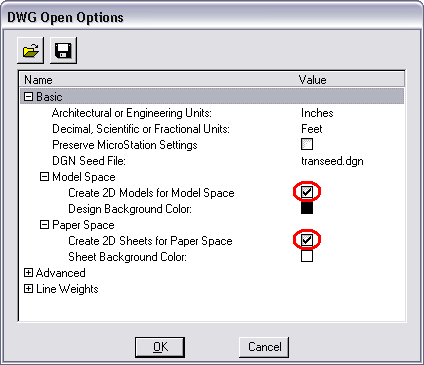
Task: Collapse the Model Space group
Action: (x=44, y=177)
